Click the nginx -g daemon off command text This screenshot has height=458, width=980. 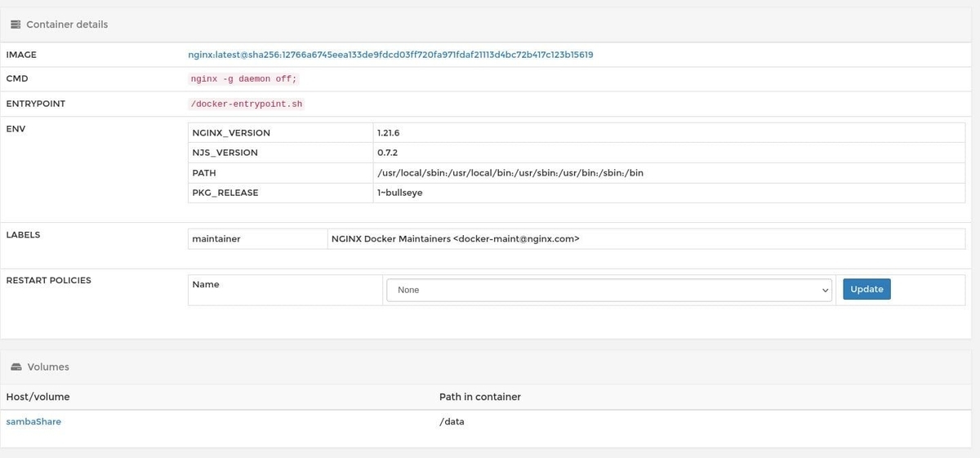click(243, 79)
